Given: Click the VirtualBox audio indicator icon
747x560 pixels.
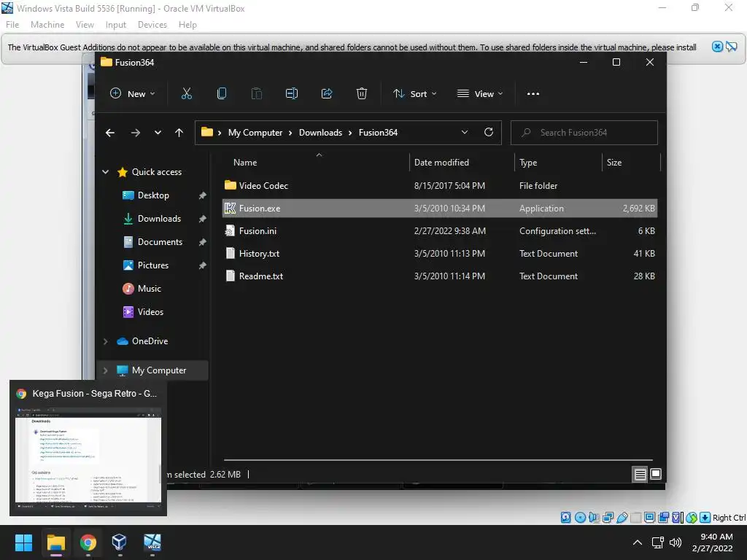Looking at the screenshot, I should click(x=594, y=518).
